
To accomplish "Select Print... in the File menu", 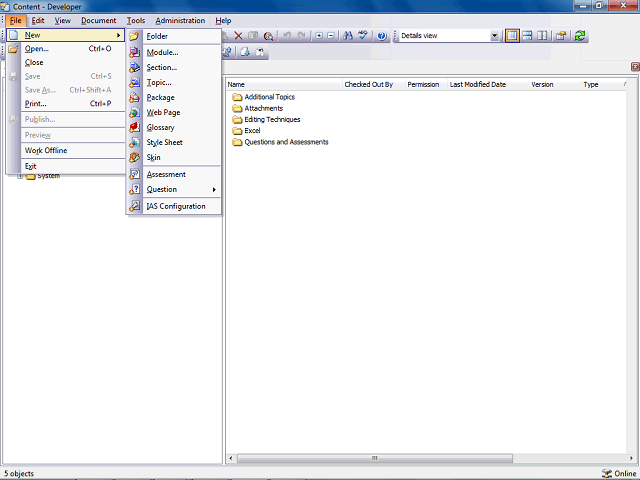I will click(x=66, y=104).
